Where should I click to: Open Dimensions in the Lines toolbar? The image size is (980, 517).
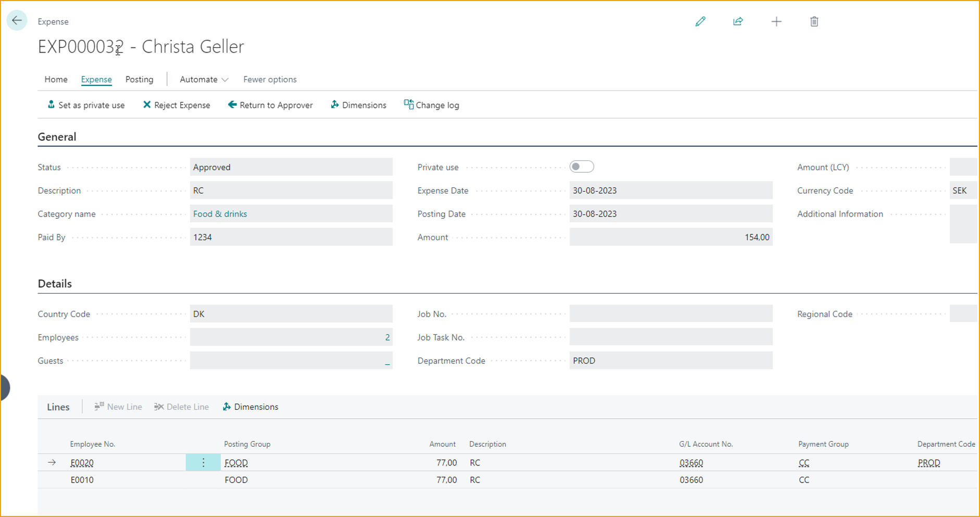tap(250, 407)
